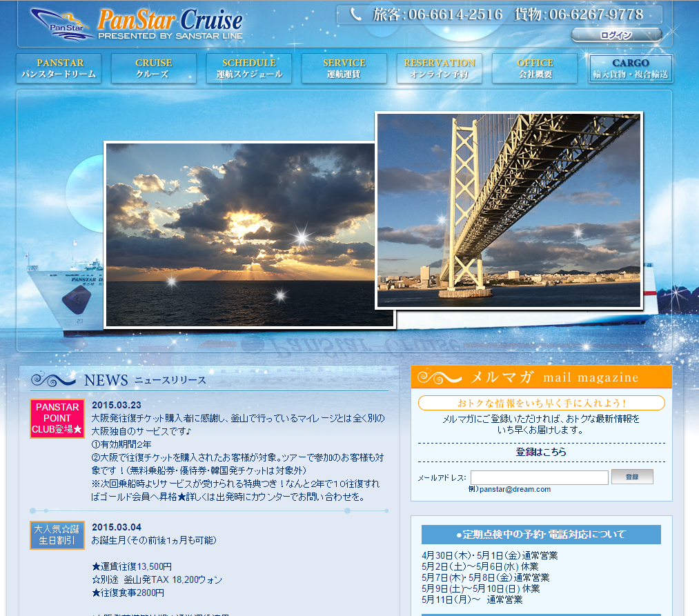Click the 大人気☆誕生日割引 badge
The height and width of the screenshot is (616, 699).
coord(57,535)
